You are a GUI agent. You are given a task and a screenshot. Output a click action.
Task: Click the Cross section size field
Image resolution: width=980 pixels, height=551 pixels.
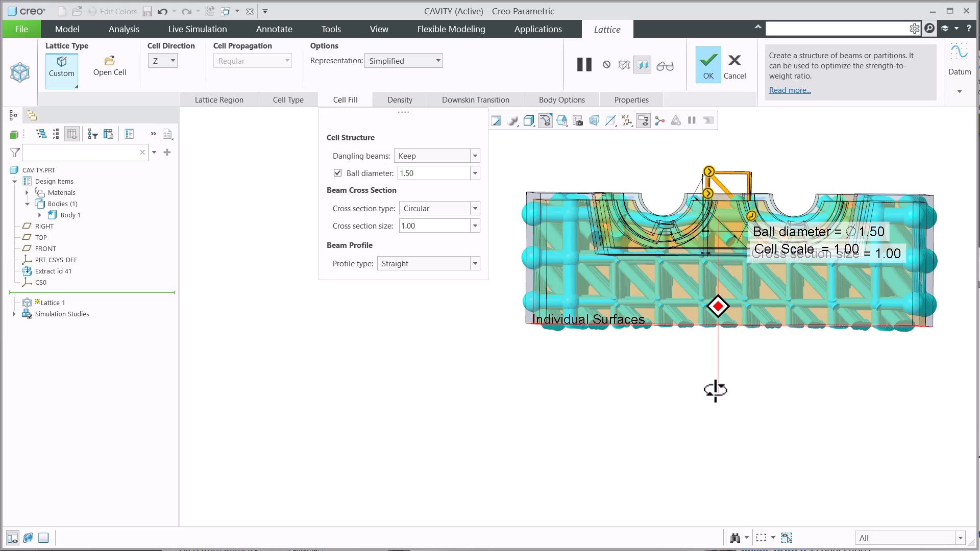tap(434, 226)
